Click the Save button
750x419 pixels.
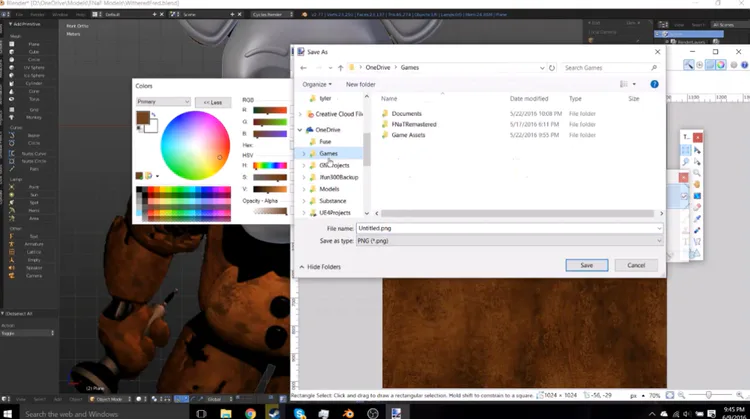coord(587,265)
